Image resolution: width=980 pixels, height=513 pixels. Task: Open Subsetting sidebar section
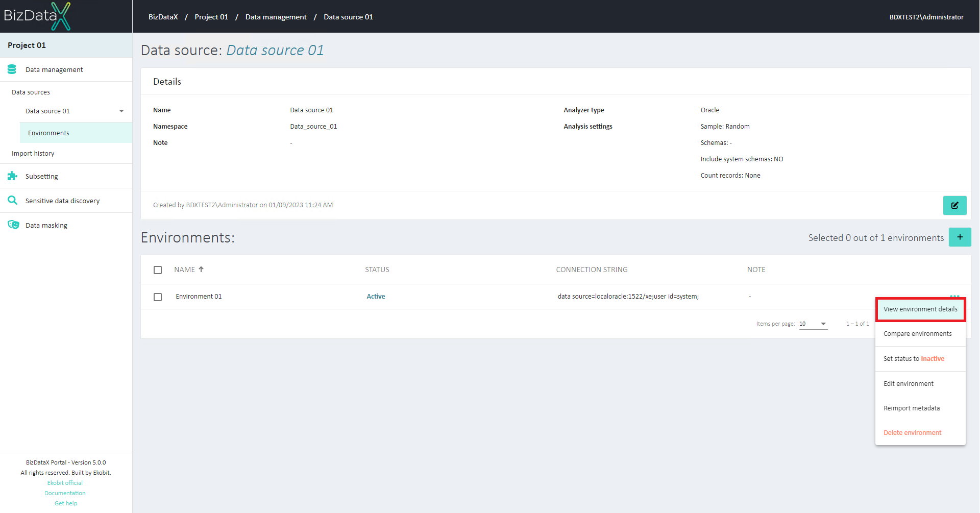tap(66, 176)
